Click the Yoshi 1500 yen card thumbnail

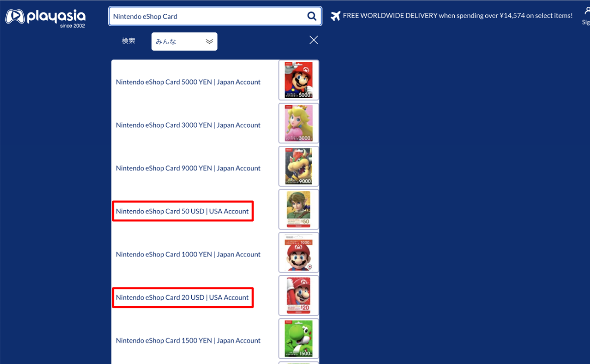[x=298, y=338]
